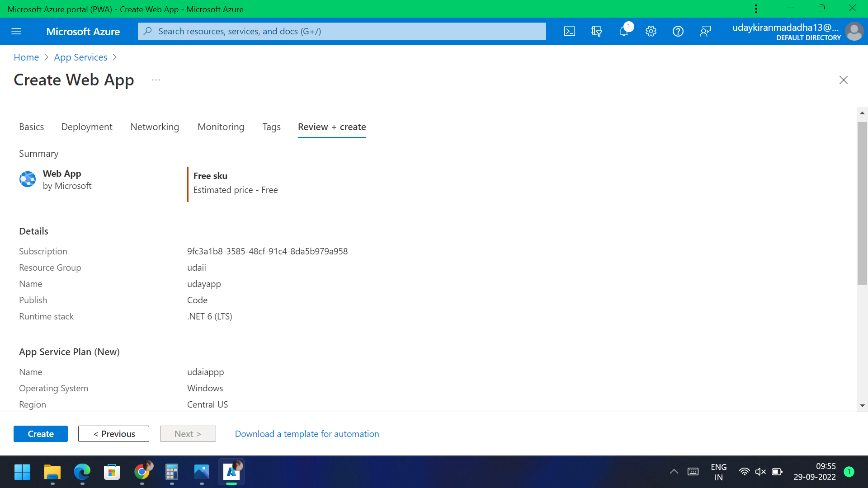Open the notifications bell

coord(624,31)
